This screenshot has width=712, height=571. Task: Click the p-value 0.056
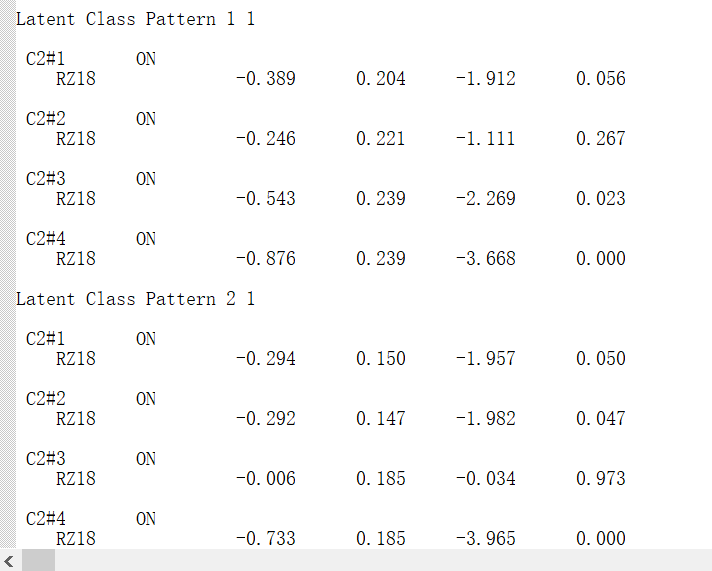tap(601, 79)
